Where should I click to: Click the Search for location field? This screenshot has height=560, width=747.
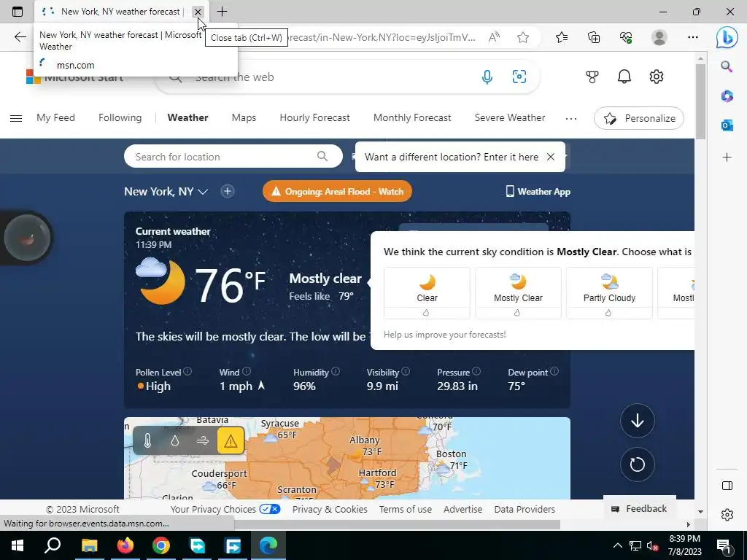pos(233,156)
